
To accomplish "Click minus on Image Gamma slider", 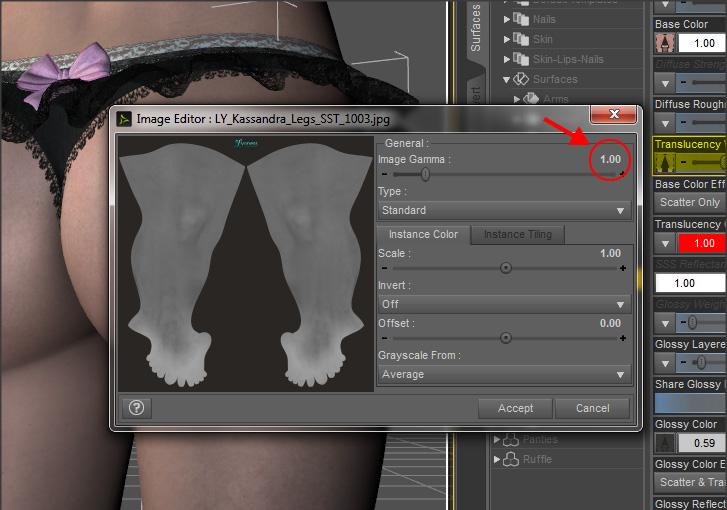I will pyautogui.click(x=384, y=174).
